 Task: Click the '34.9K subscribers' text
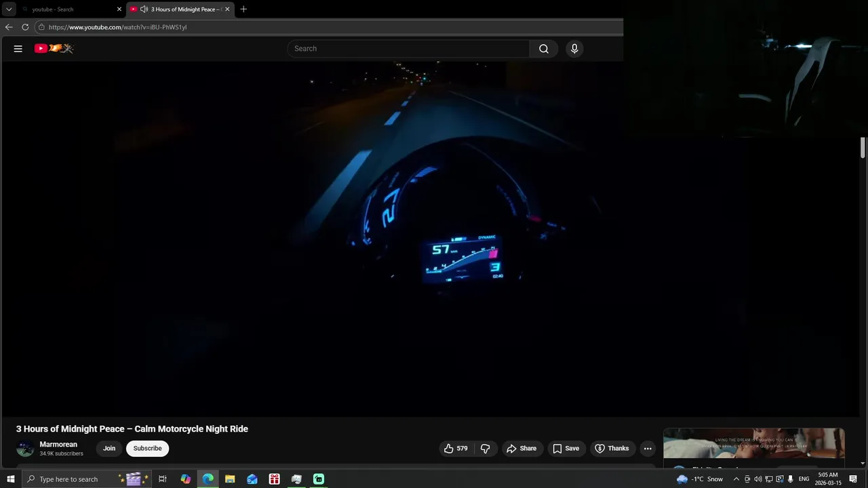click(61, 453)
